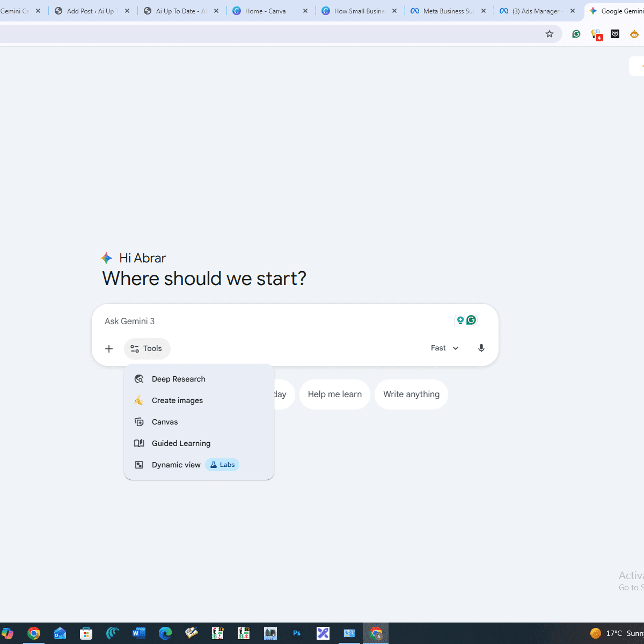Click the plus icon to add files
This screenshot has height=644, width=644.
(x=109, y=349)
